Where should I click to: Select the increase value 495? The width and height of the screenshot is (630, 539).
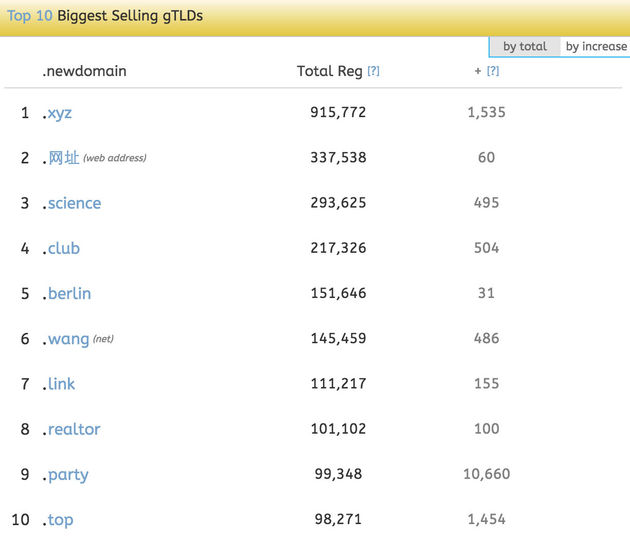486,203
